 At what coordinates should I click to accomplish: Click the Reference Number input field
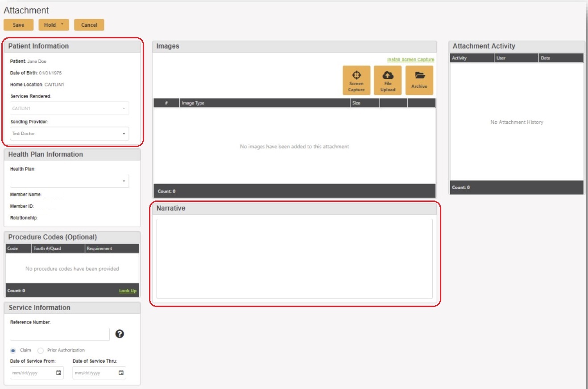click(60, 334)
